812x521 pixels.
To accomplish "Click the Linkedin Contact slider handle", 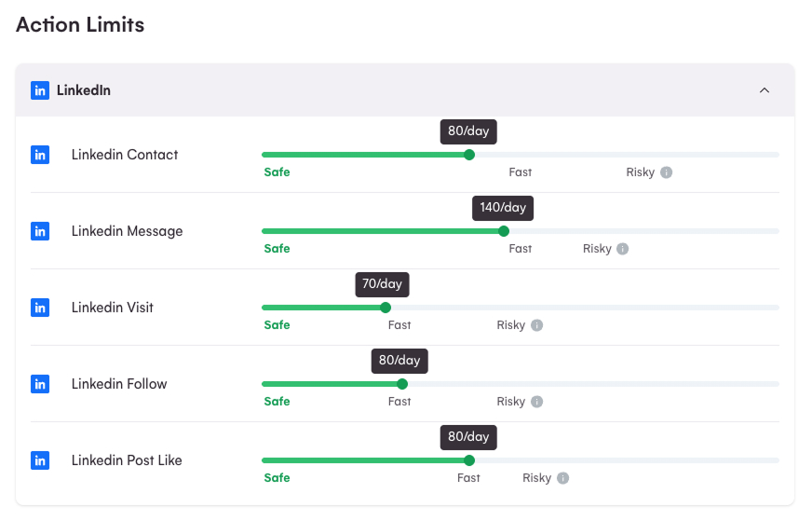I will (469, 155).
